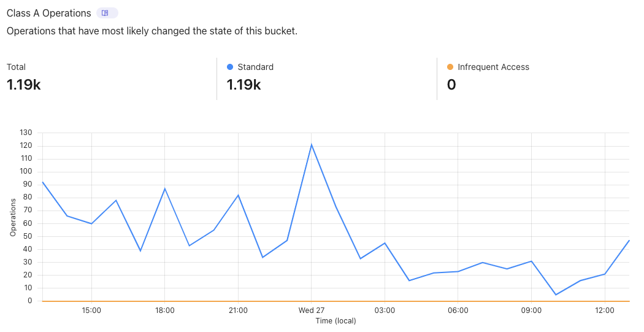Click the Infrequent Access value 0
This screenshot has height=332, width=644.
pos(451,85)
